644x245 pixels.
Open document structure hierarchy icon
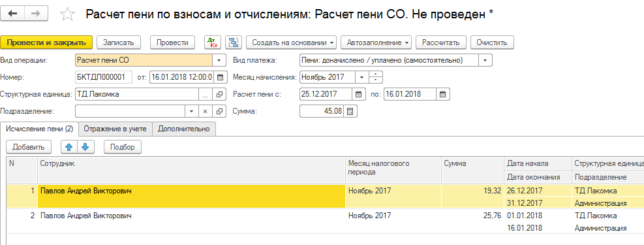pyautogui.click(x=234, y=42)
